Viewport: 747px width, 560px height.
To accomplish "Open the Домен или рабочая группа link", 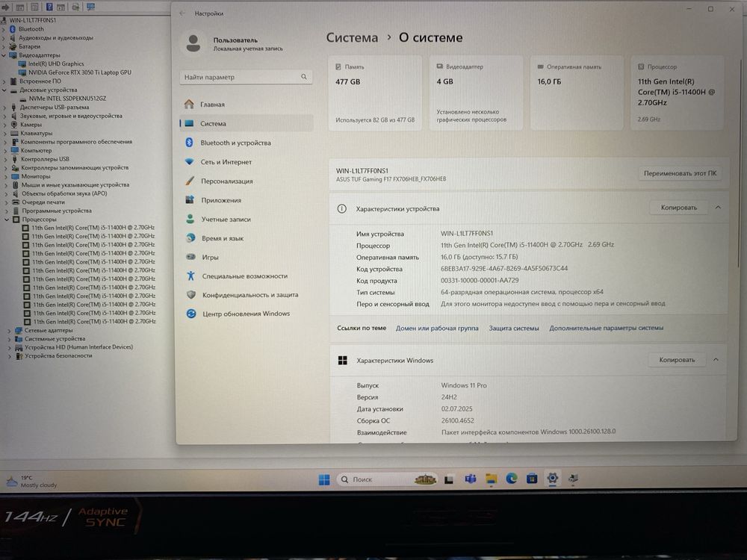I will coord(437,328).
